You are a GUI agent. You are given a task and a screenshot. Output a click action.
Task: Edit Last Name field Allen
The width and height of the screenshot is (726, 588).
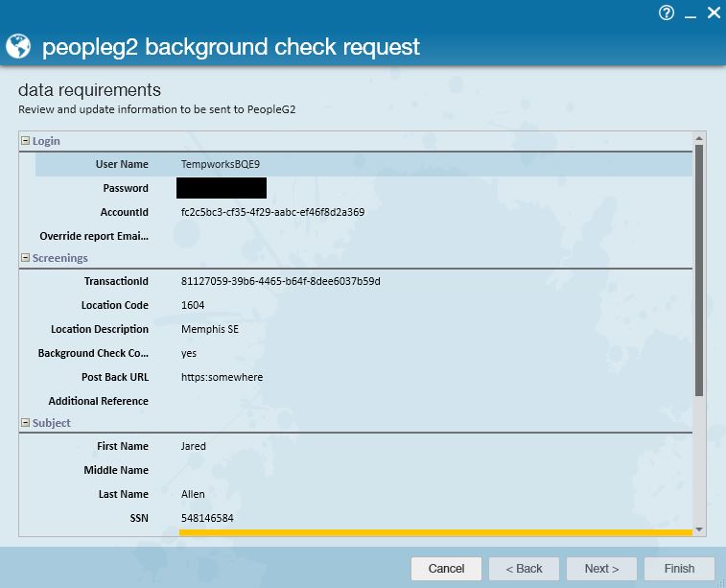434,494
